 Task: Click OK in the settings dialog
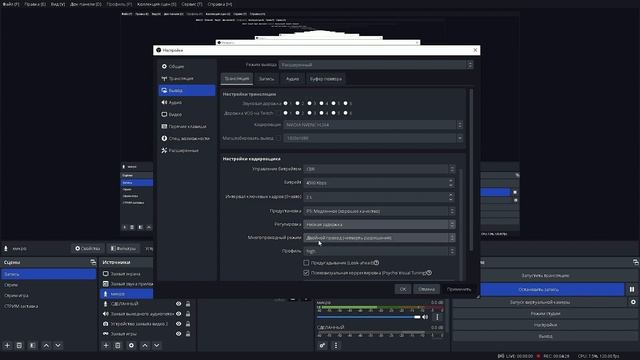click(403, 289)
